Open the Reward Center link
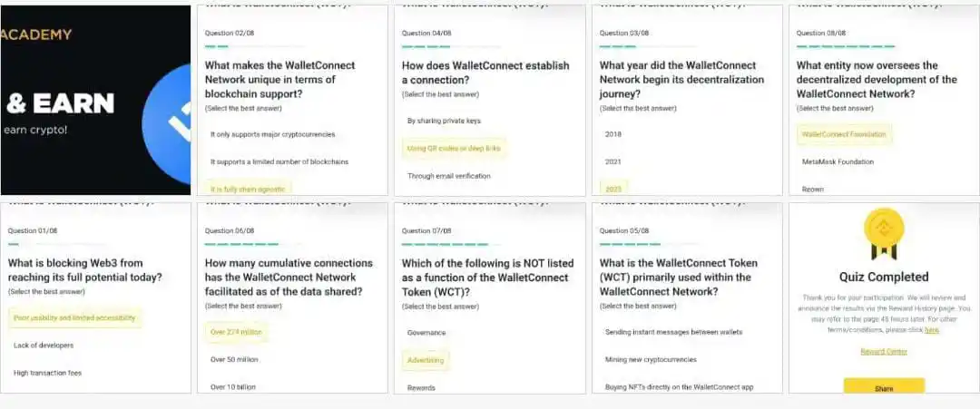Screen dimensions: 980x409 click(884, 352)
